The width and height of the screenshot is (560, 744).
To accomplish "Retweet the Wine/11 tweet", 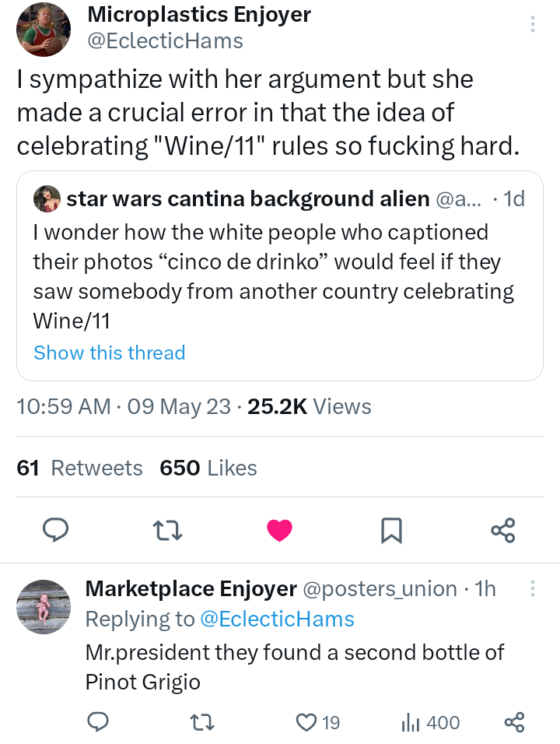I will [x=166, y=531].
